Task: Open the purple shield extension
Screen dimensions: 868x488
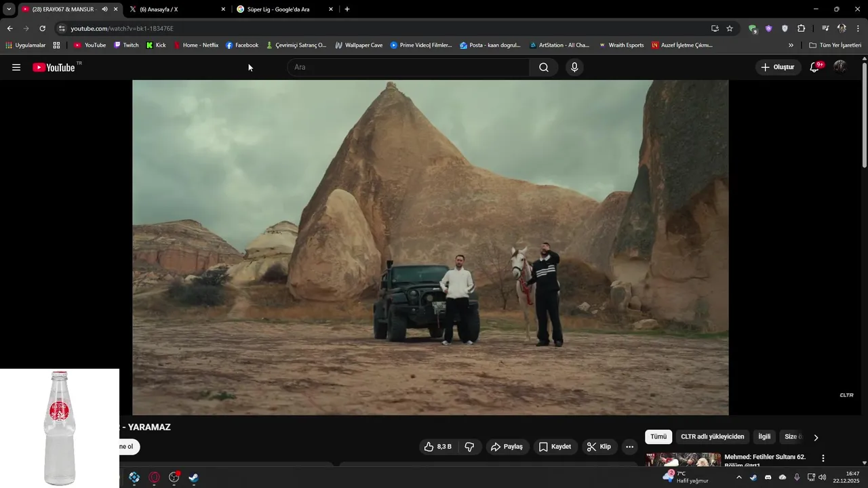Action: click(x=768, y=28)
